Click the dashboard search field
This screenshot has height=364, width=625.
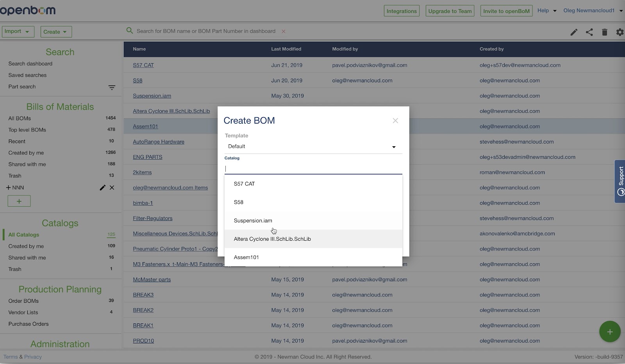206,31
